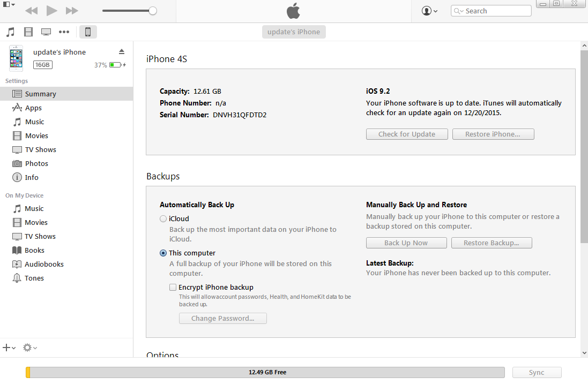Click the Audiobooks icon in sidebar
Viewport: 588px width, 385px height.
pyautogui.click(x=17, y=264)
